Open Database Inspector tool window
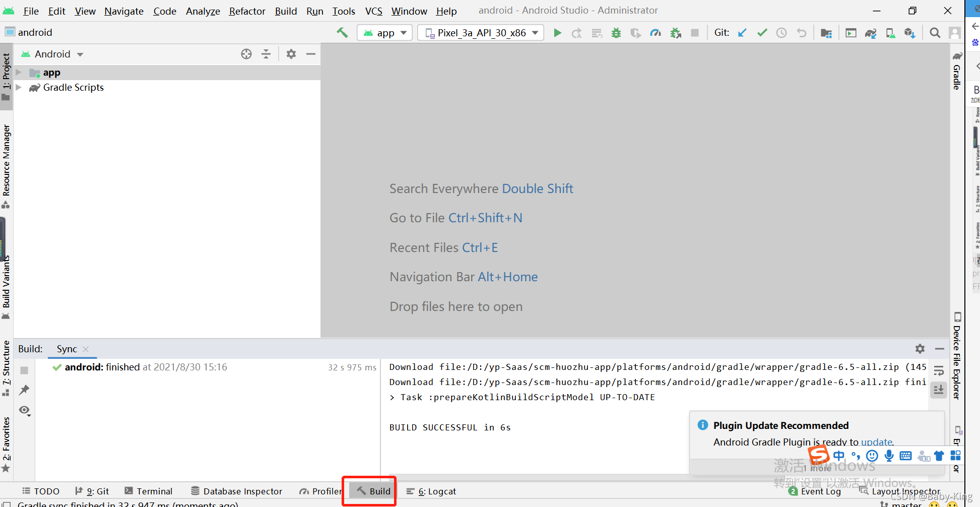 click(x=236, y=491)
